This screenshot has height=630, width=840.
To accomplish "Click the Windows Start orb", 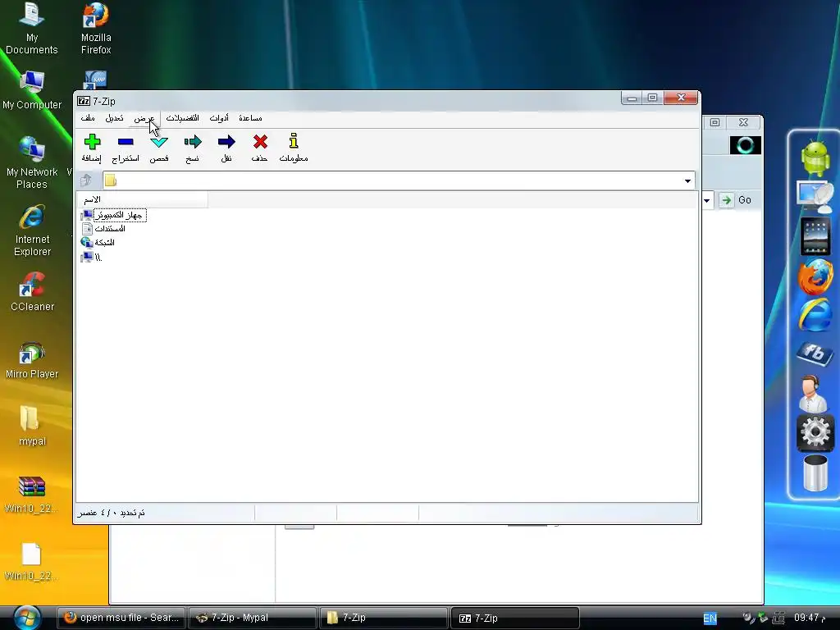I will coord(27,618).
